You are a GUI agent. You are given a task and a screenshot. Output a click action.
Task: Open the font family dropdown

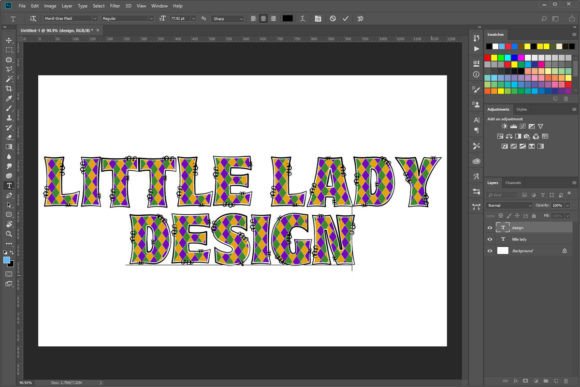70,18
